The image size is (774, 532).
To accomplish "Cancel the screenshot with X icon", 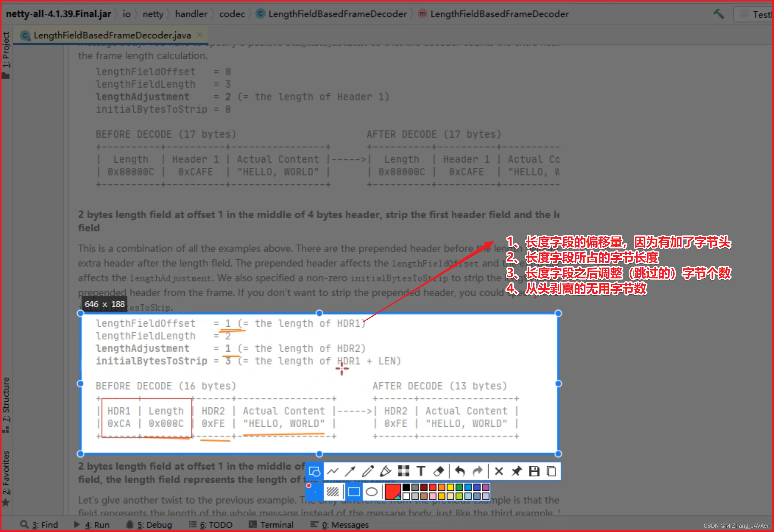I will [499, 471].
